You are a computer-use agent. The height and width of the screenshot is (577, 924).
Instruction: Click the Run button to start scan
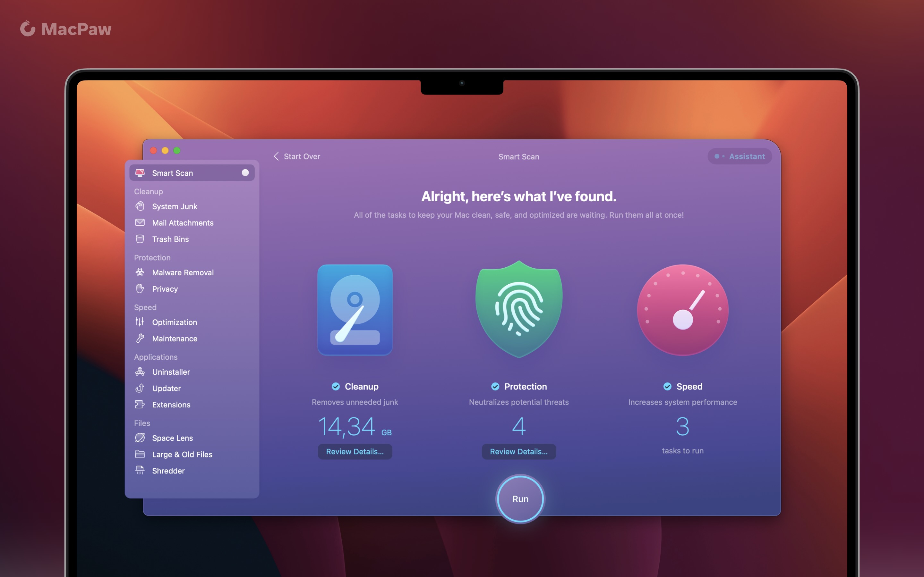click(519, 498)
